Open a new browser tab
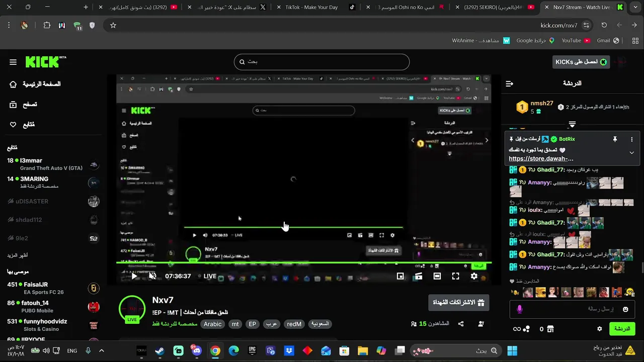This screenshot has height=362, width=644. pos(86,7)
